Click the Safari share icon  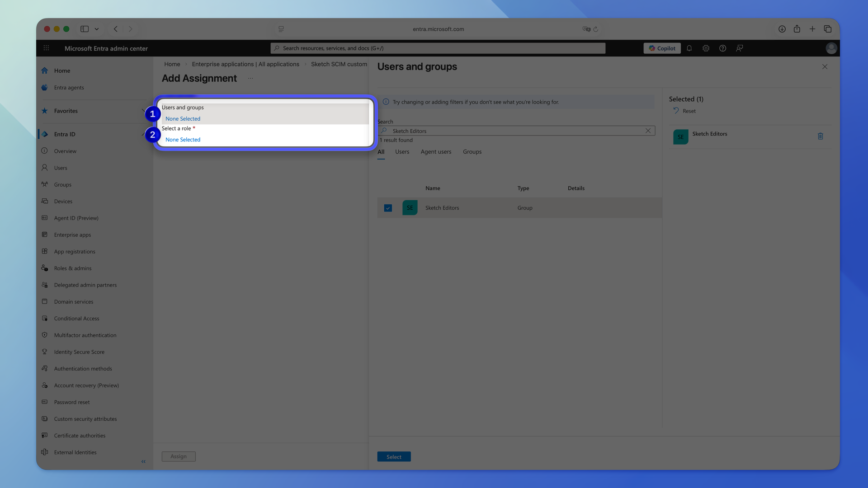point(797,29)
